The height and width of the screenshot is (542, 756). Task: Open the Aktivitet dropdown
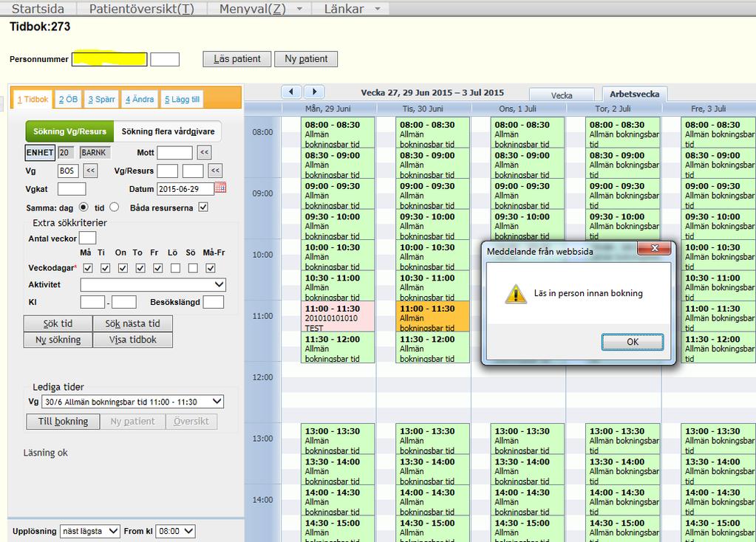point(153,285)
